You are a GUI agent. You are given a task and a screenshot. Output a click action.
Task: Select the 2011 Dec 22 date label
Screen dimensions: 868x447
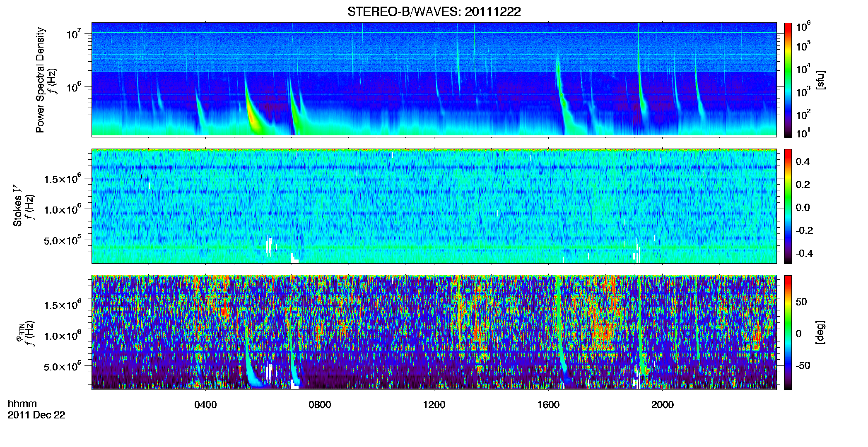tap(36, 415)
